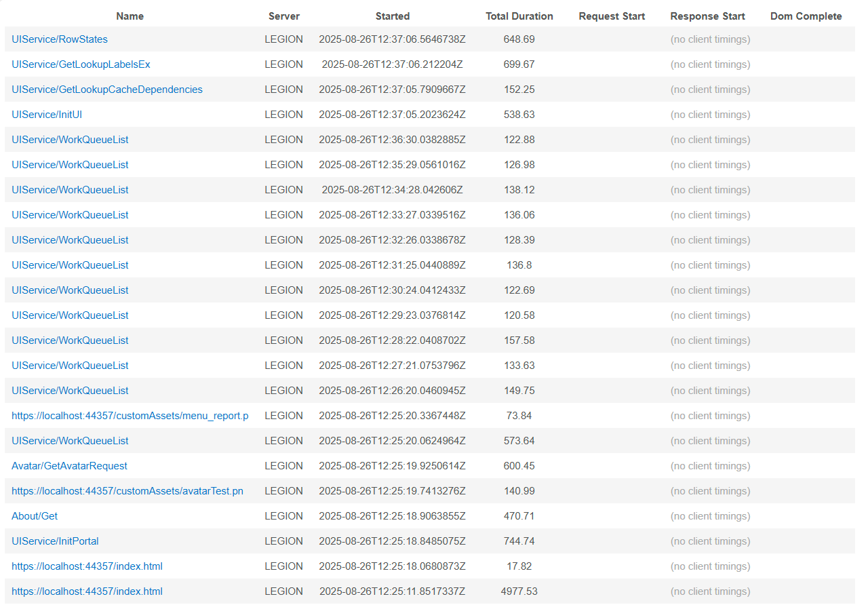868x605 pixels.
Task: Click the Name column header
Action: click(130, 16)
